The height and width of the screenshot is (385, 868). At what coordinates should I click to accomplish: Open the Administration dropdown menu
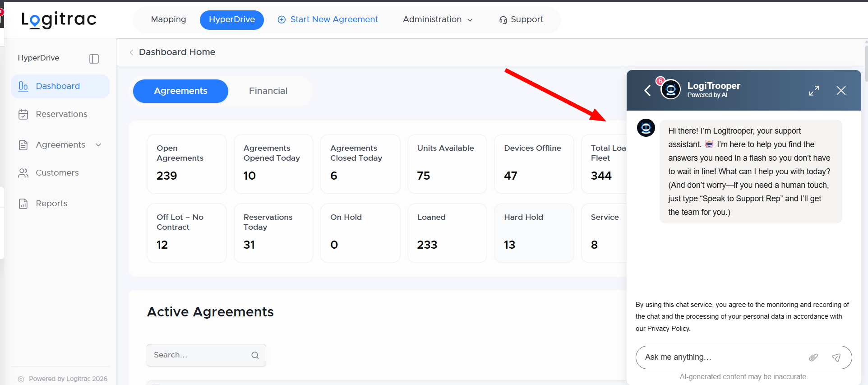click(x=438, y=19)
